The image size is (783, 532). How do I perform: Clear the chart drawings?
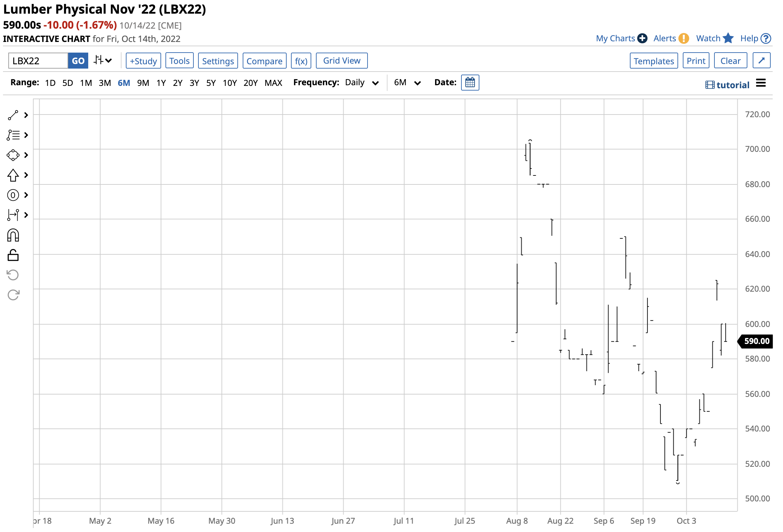pos(731,61)
